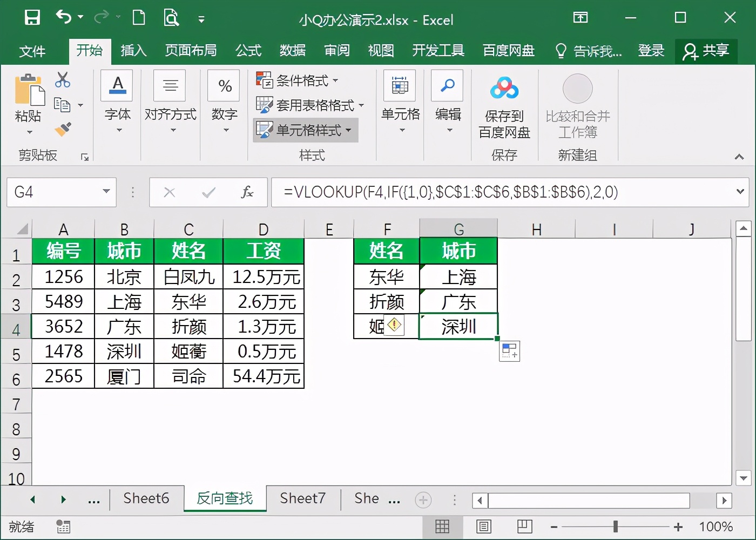This screenshot has height=540, width=756.
Task: Click 比较和合并工作簿 button
Action: coord(578,106)
